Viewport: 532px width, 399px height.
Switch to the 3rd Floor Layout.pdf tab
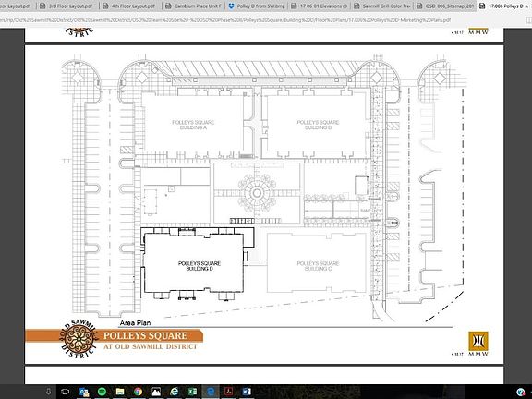(x=67, y=6)
